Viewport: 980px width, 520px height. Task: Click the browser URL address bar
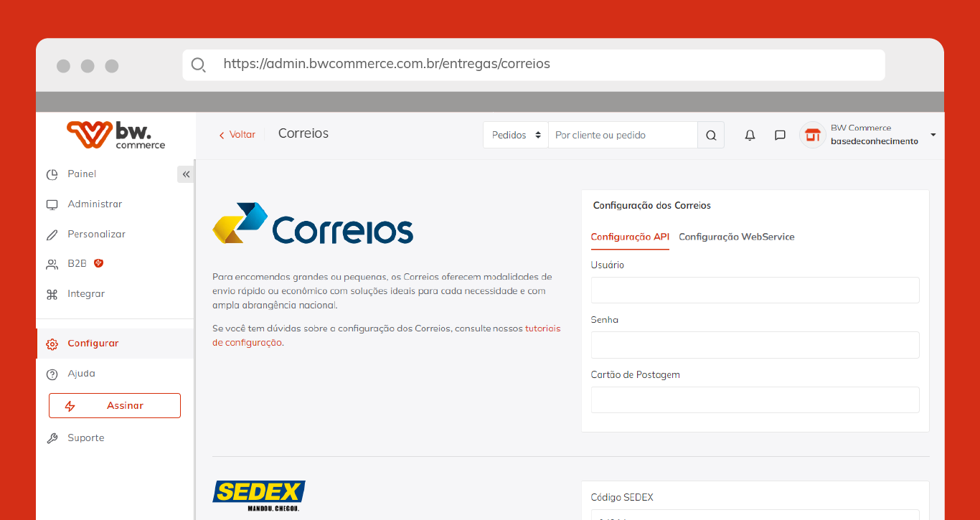(534, 65)
